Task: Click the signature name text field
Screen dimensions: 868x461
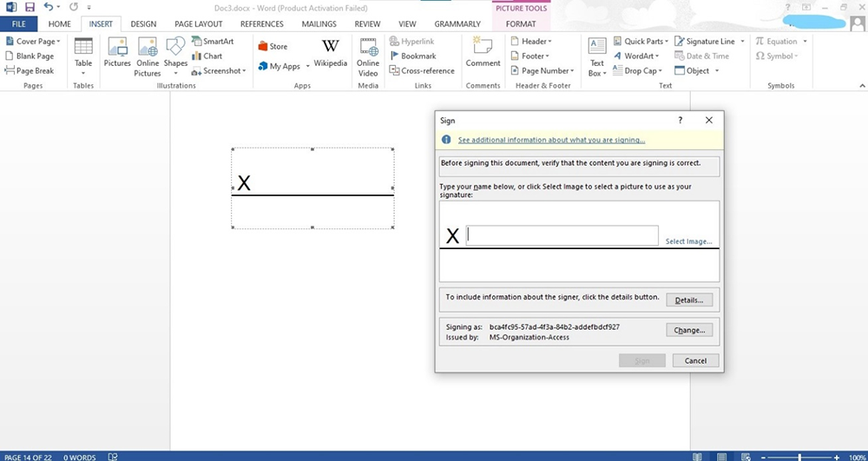Action: (x=562, y=235)
